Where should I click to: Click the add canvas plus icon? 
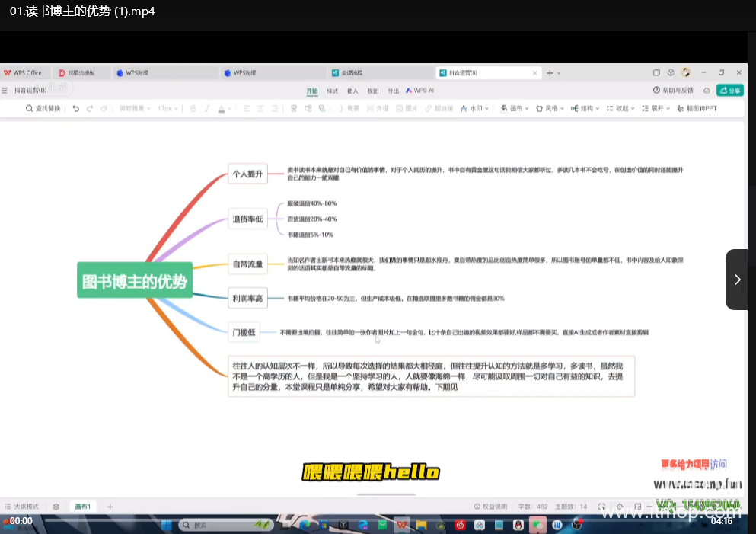tap(110, 507)
